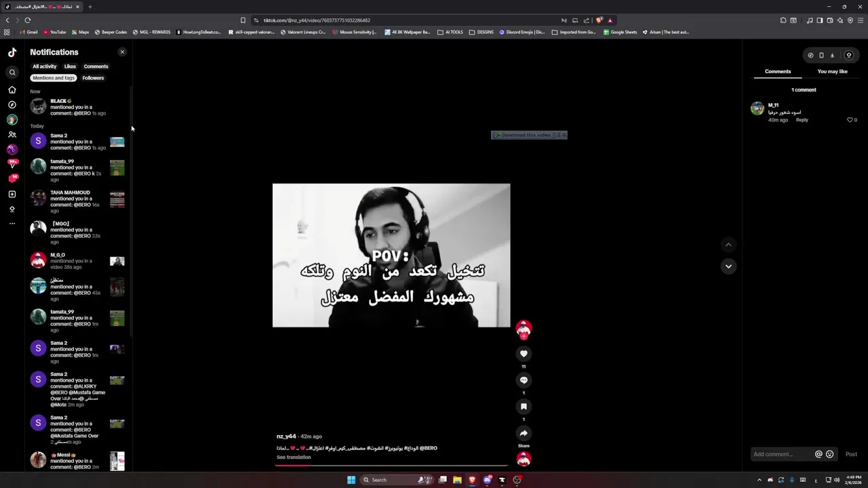Click the Post comment button
This screenshot has width=868, height=488.
pyautogui.click(x=851, y=454)
